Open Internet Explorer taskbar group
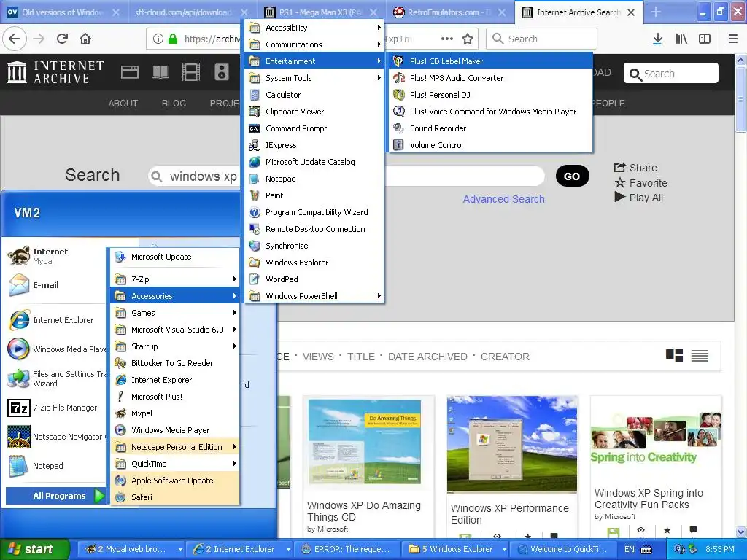 tap(239, 549)
